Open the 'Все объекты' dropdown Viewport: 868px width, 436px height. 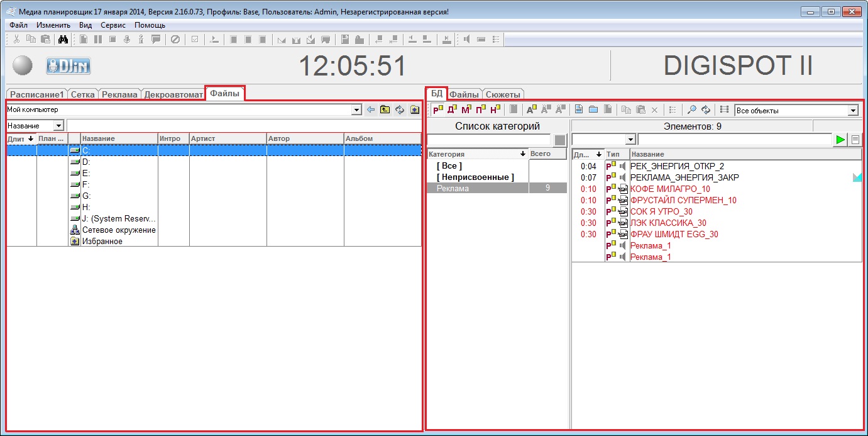853,110
